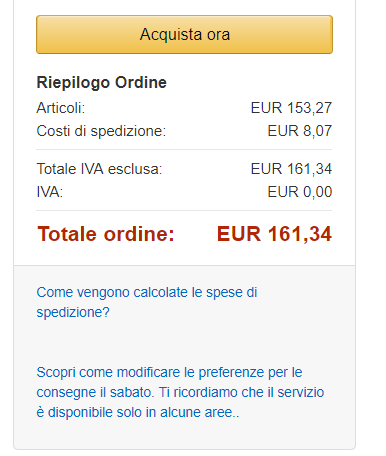The height and width of the screenshot is (456, 386).
Task: Click the Acquista ora button
Action: pos(184,34)
